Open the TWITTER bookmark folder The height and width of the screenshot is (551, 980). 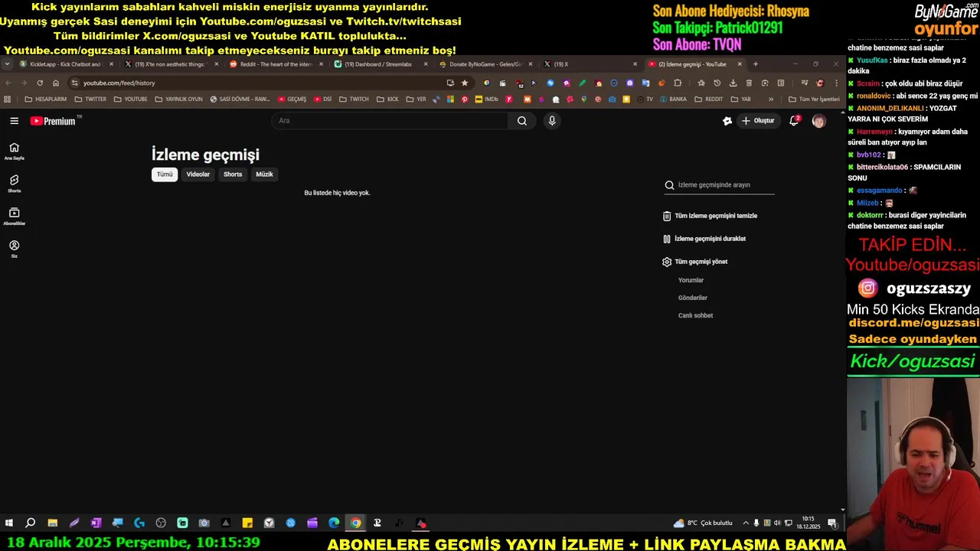(x=90, y=99)
